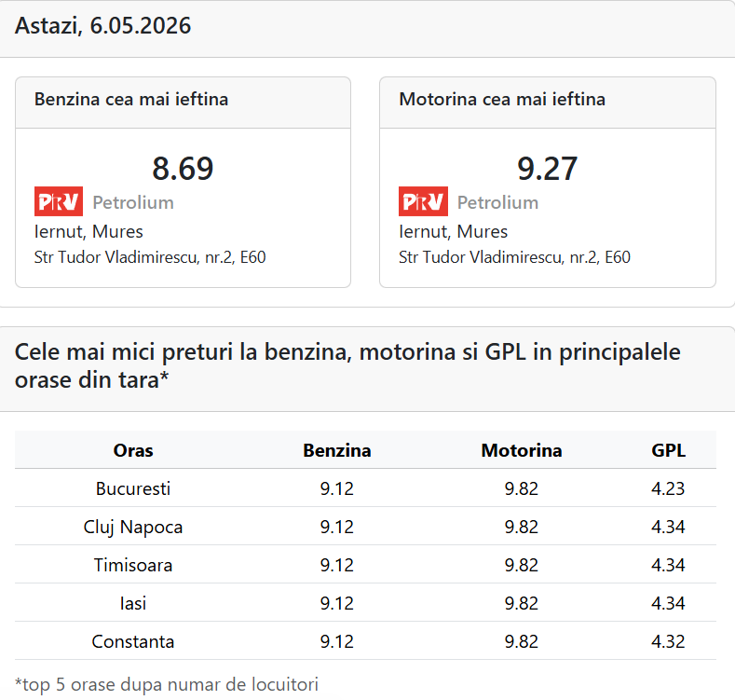Click the 4.32 GPL price for Constanta
The height and width of the screenshot is (700, 735).
(668, 641)
